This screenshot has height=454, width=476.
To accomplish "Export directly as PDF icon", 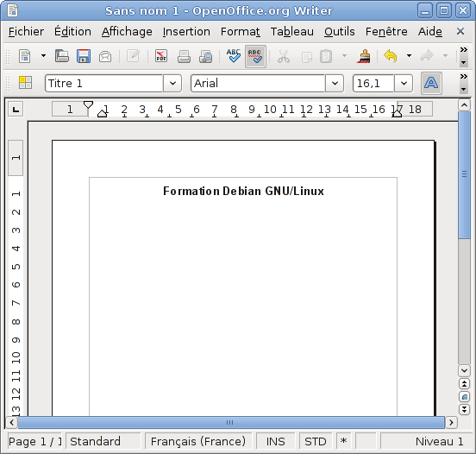I will click(x=161, y=56).
